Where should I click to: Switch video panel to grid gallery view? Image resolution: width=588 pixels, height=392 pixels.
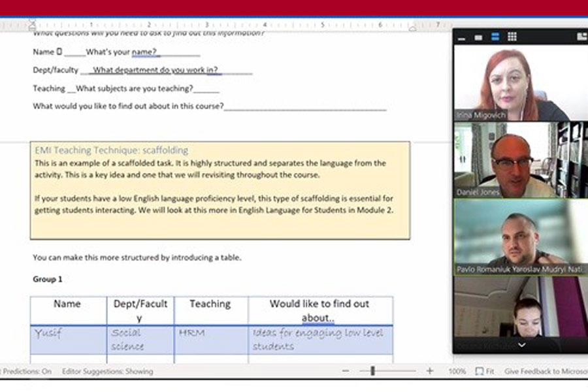(x=512, y=37)
